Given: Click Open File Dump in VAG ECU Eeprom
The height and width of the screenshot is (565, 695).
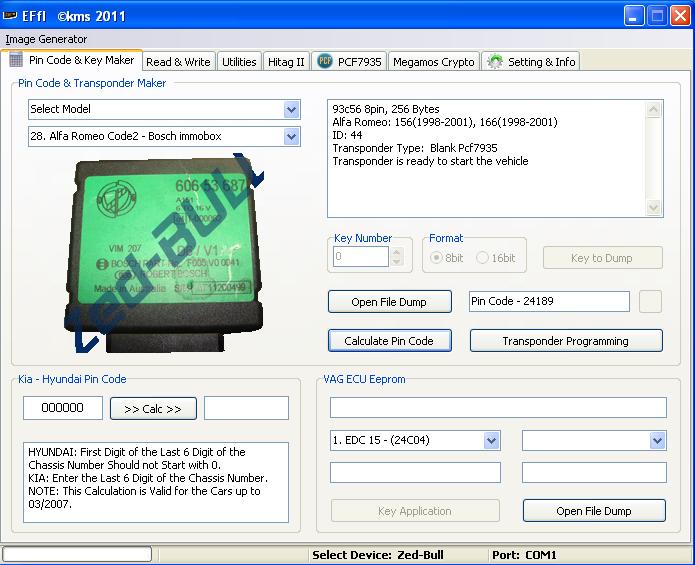Looking at the screenshot, I should pyautogui.click(x=594, y=511).
